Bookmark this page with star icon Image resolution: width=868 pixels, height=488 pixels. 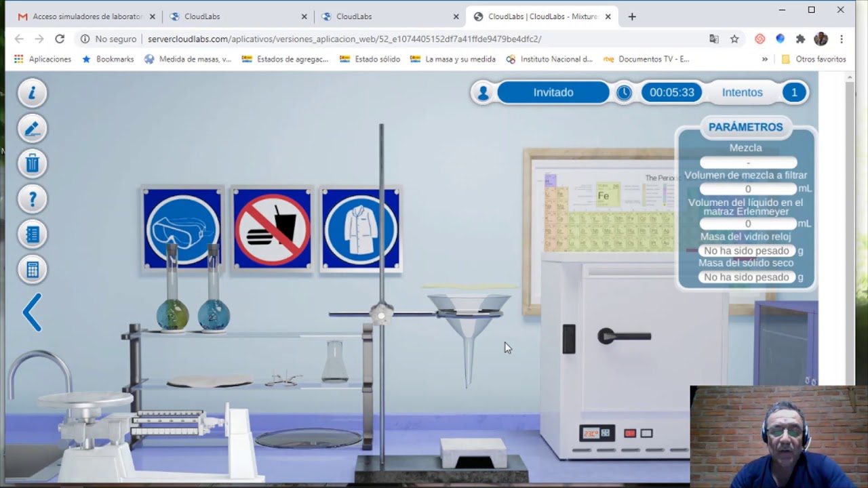point(734,39)
